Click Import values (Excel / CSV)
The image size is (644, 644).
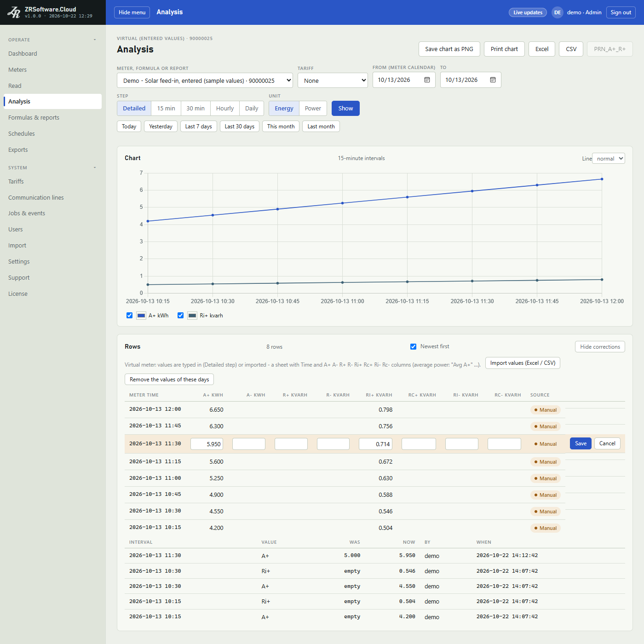523,363
